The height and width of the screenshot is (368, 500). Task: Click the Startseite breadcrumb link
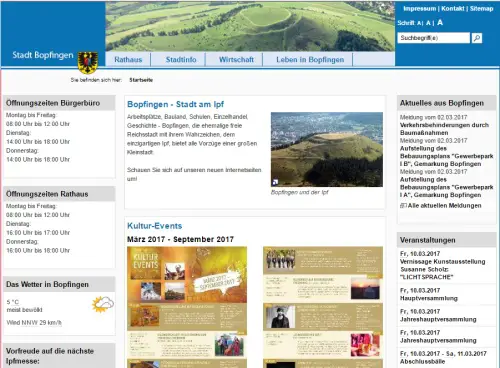point(141,80)
